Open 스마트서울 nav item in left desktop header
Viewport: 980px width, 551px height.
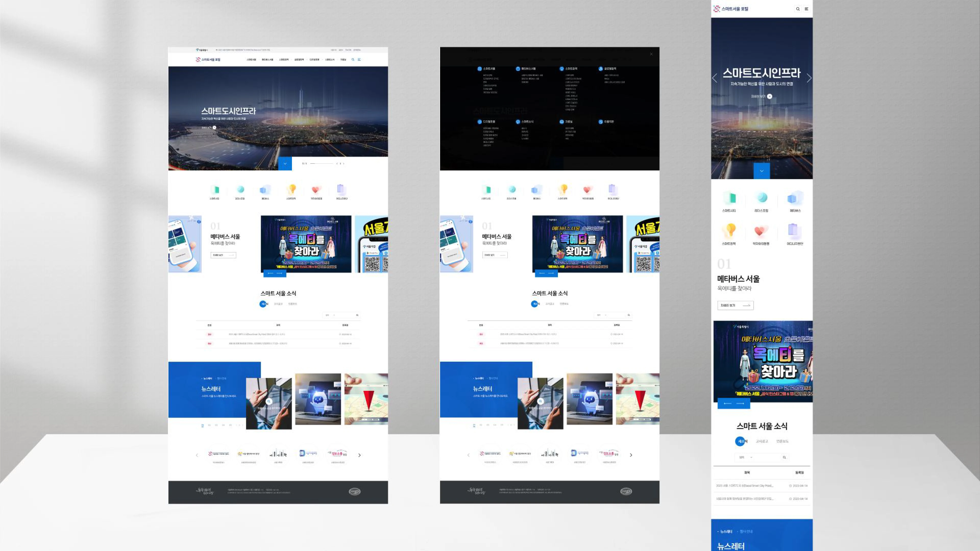(251, 60)
